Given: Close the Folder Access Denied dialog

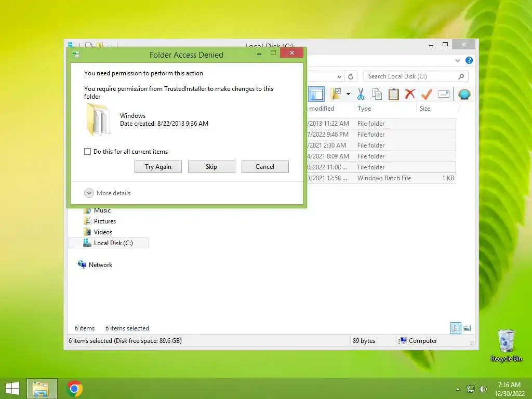Looking at the screenshot, I should point(291,52).
